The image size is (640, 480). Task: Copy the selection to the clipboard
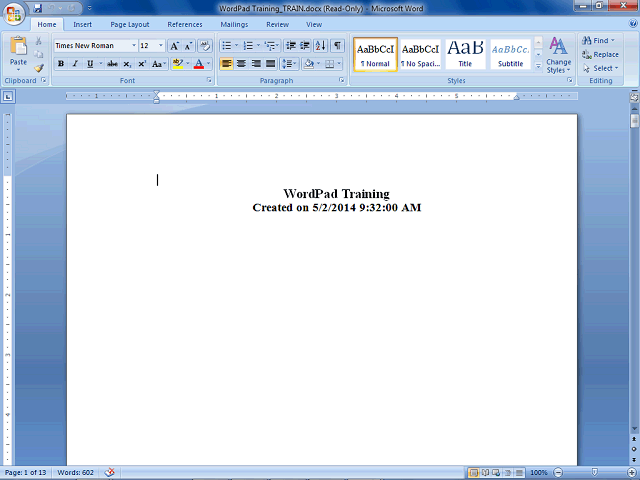[38, 55]
